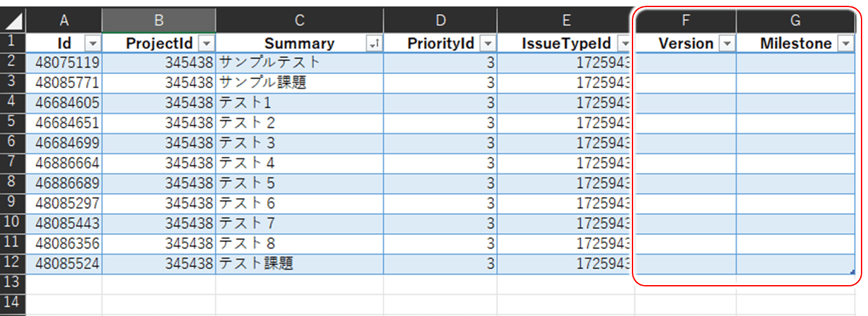Click the table resize handle corner

click(853, 272)
